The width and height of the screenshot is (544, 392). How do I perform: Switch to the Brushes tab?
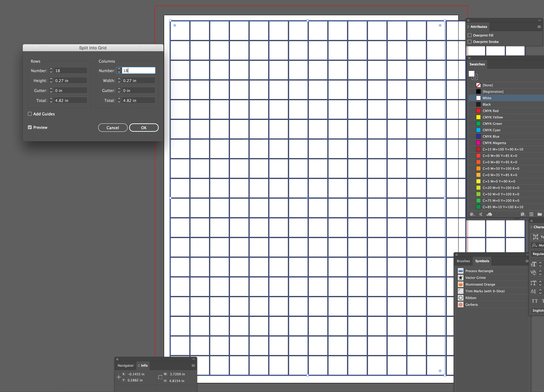pyautogui.click(x=463, y=261)
